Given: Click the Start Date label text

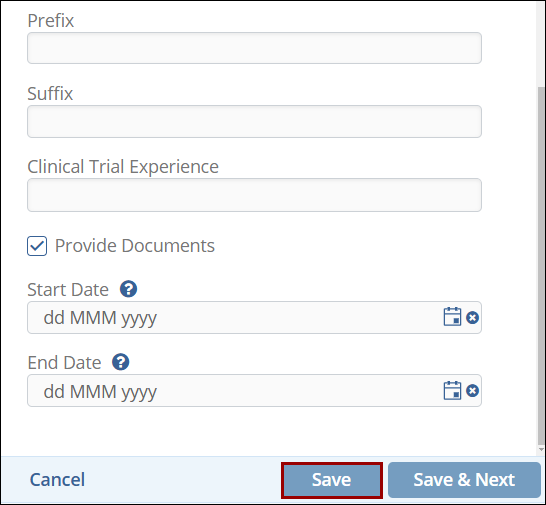Looking at the screenshot, I should 68,289.
